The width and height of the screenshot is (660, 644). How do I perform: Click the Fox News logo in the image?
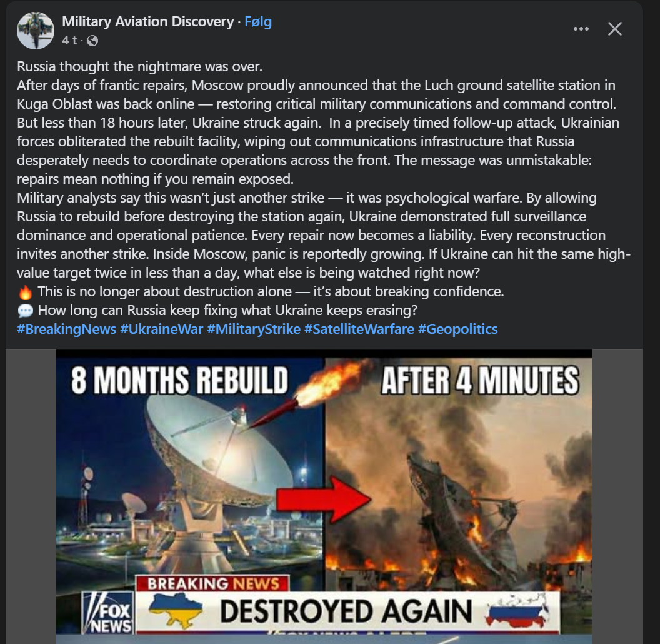tap(107, 613)
